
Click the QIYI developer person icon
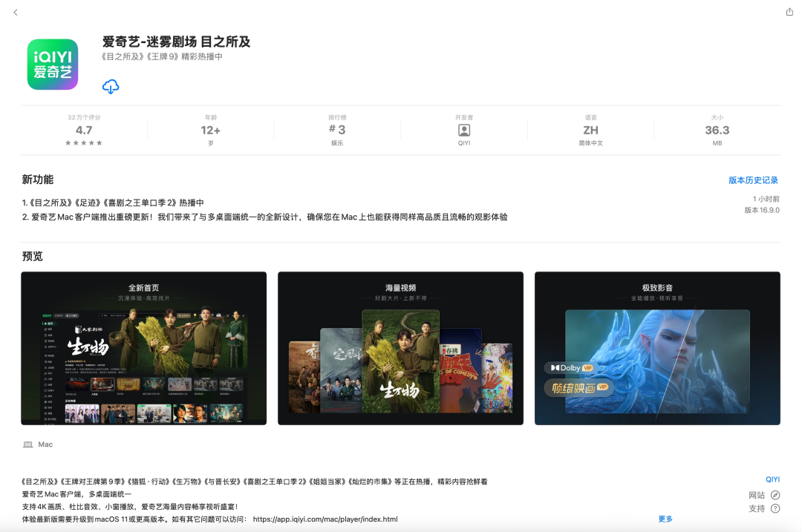[464, 131]
